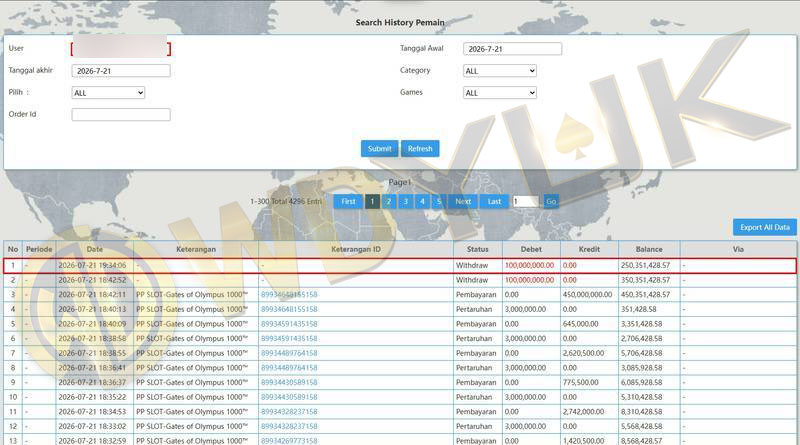This screenshot has height=445, width=800.
Task: Click the Status column header
Action: [478, 249]
